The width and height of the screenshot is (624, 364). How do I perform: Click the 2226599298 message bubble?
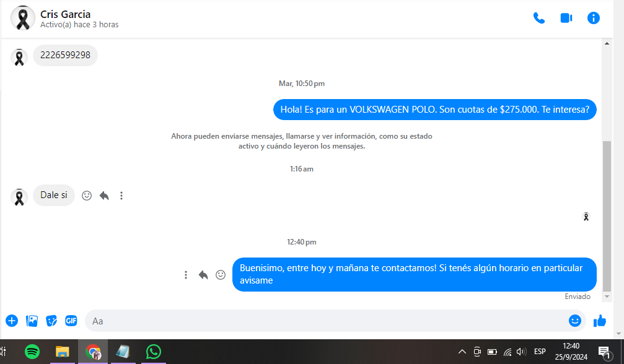pos(65,55)
